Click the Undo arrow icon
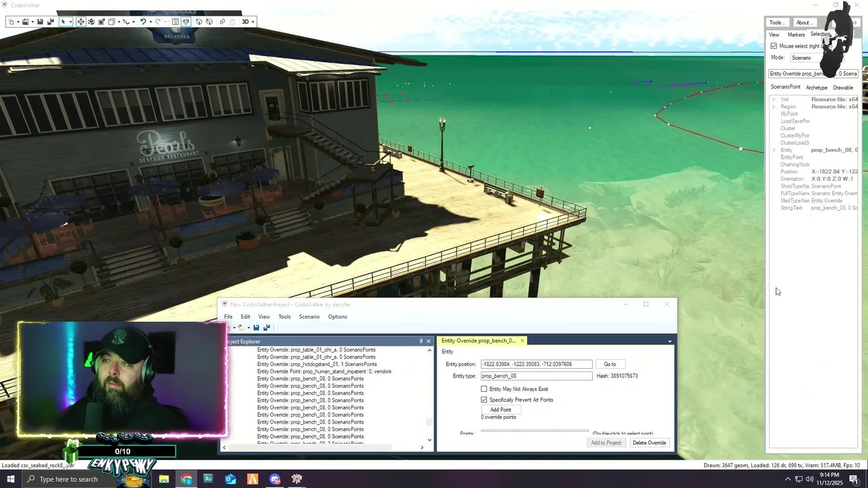The width and height of the screenshot is (868, 488). pyautogui.click(x=143, y=22)
